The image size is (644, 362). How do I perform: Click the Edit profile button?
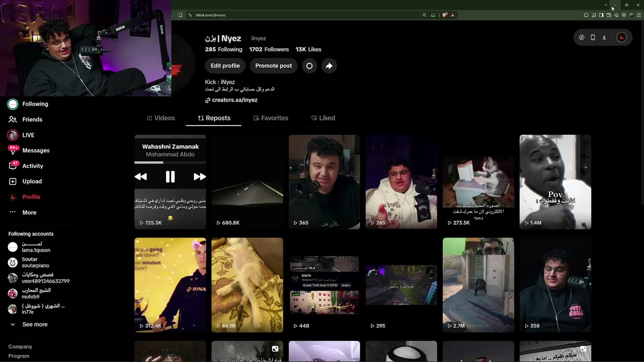point(225,66)
